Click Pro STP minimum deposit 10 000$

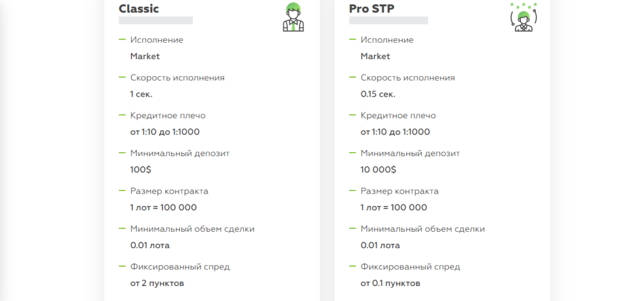[379, 170]
